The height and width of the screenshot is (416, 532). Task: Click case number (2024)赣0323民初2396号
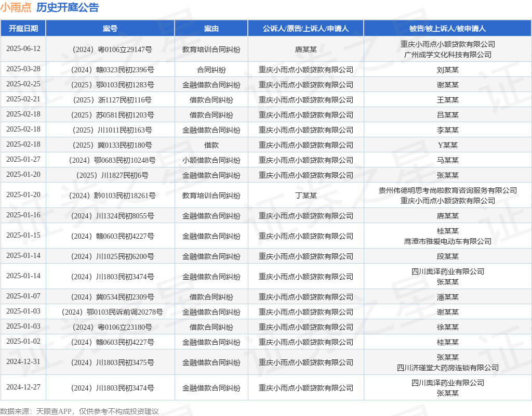(x=112, y=70)
